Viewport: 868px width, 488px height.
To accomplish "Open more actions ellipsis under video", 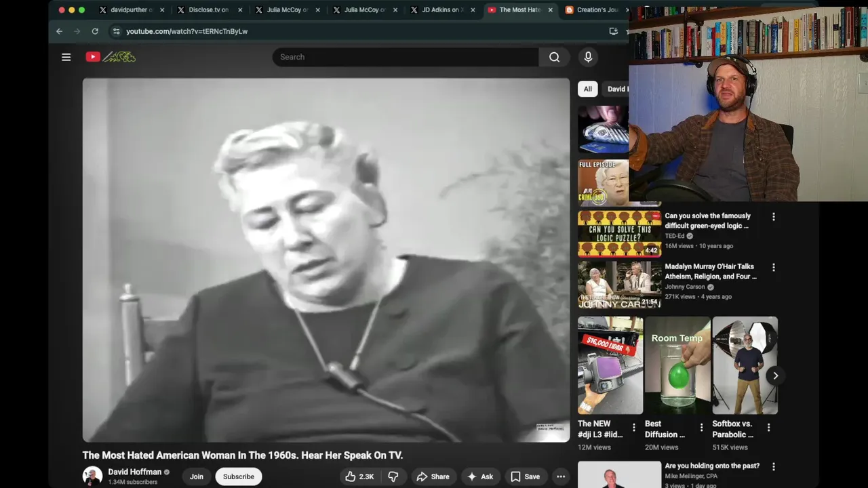I will [561, 476].
